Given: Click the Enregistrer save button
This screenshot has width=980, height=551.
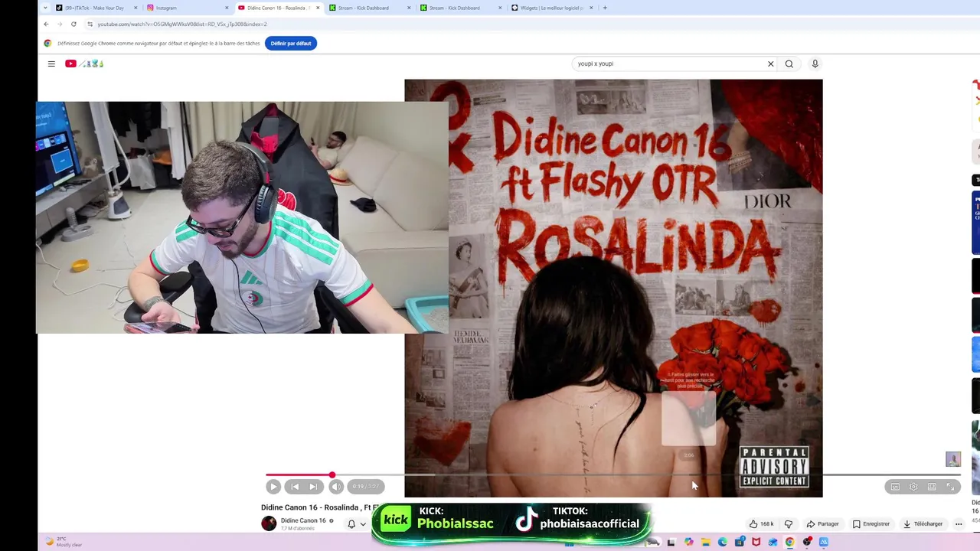Looking at the screenshot, I should (871, 524).
